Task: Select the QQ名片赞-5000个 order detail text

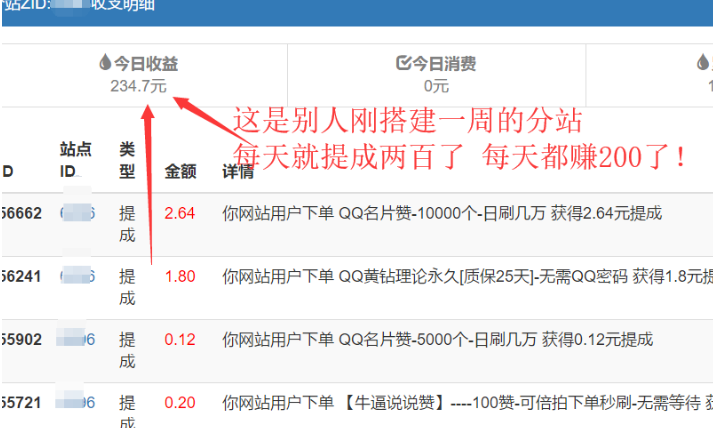Action: pos(435,340)
